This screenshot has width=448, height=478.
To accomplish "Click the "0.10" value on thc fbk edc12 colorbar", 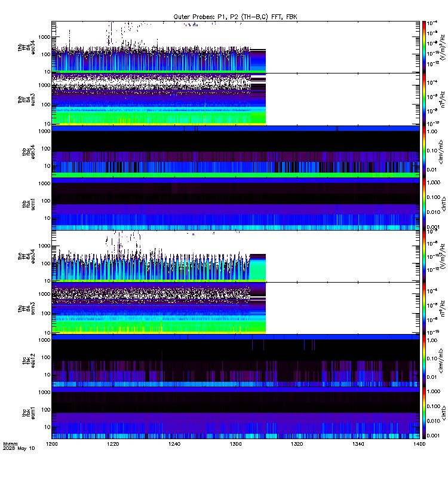I will pos(432,359).
